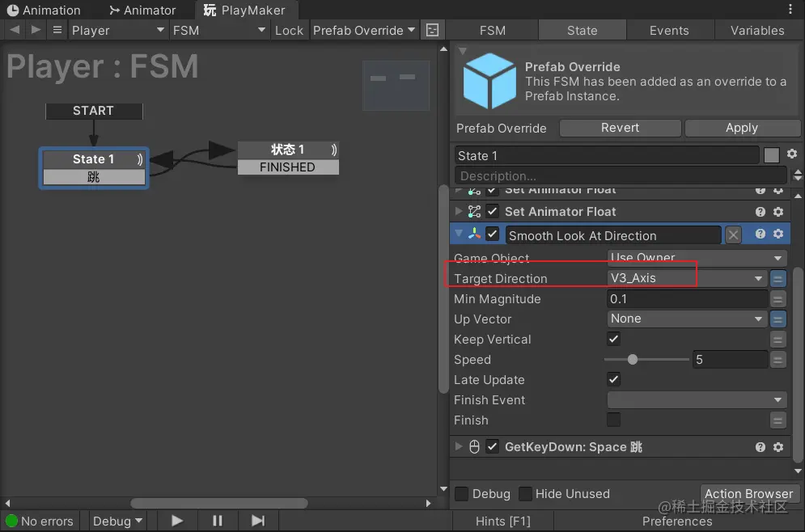Screen dimensions: 805x532
Task: Switch to the Animator tab
Action: (142, 10)
